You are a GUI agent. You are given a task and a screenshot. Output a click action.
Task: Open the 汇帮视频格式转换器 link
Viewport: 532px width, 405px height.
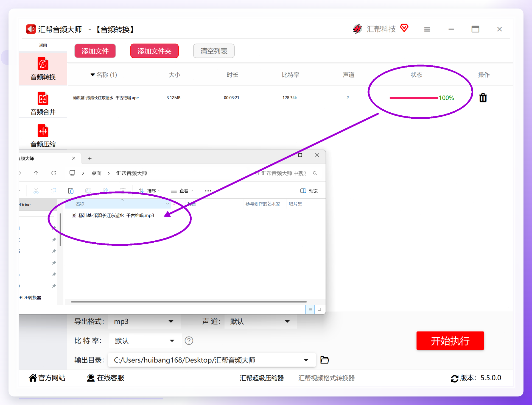(326, 378)
